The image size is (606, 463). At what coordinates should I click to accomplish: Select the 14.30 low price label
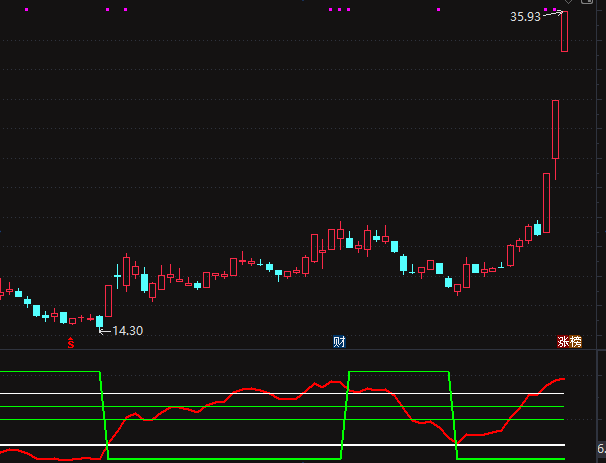point(128,331)
